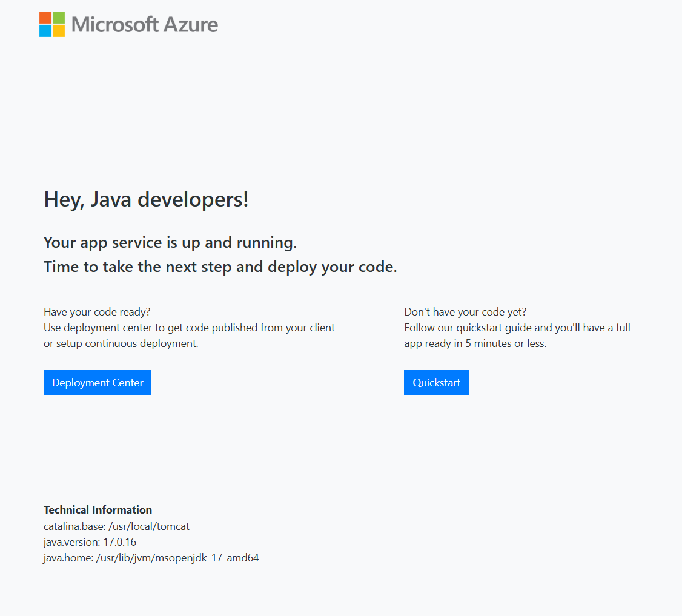Select the Technical Information heading

(x=97, y=509)
